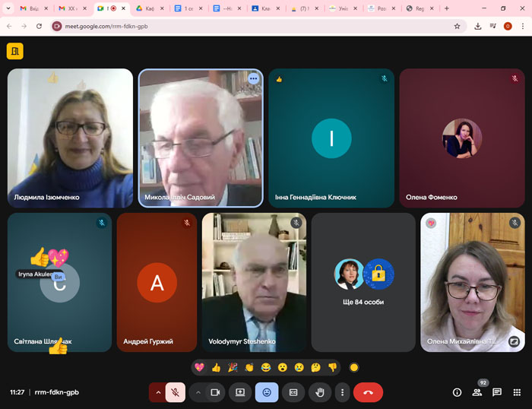Open the activities grid icon

click(x=517, y=392)
